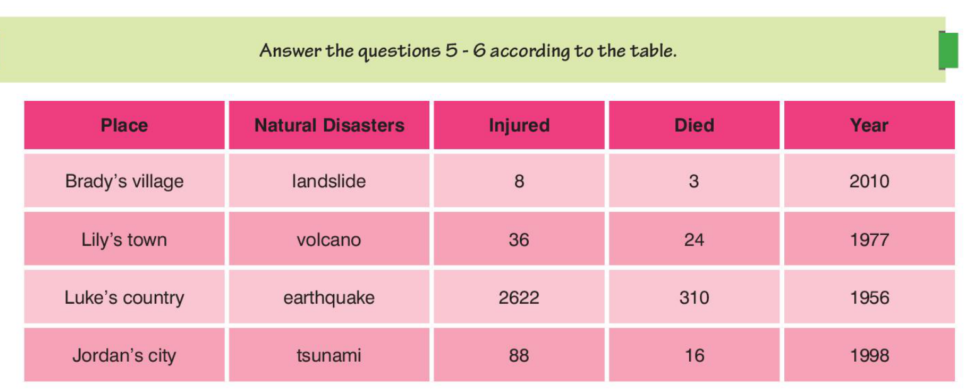Image resolution: width=980 pixels, height=390 pixels.
Task: Click the green tab marker on banner
Action: 949,50
